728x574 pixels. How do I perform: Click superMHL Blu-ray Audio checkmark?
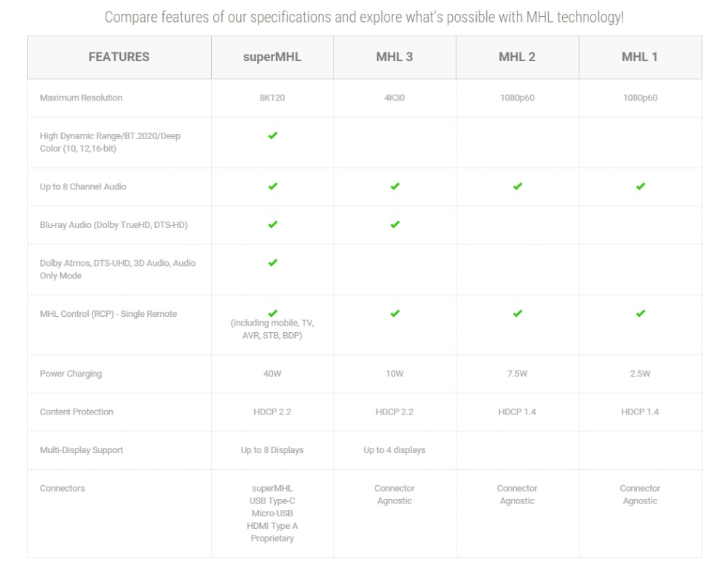272,224
